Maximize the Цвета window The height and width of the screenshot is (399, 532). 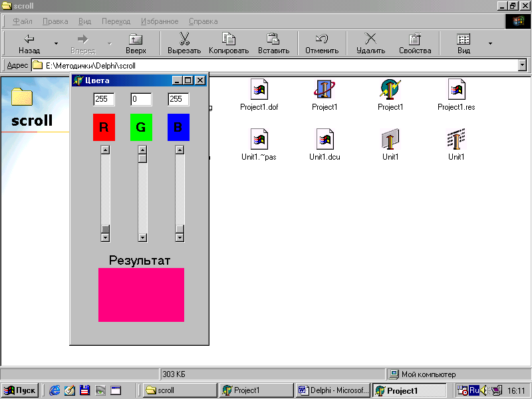188,80
